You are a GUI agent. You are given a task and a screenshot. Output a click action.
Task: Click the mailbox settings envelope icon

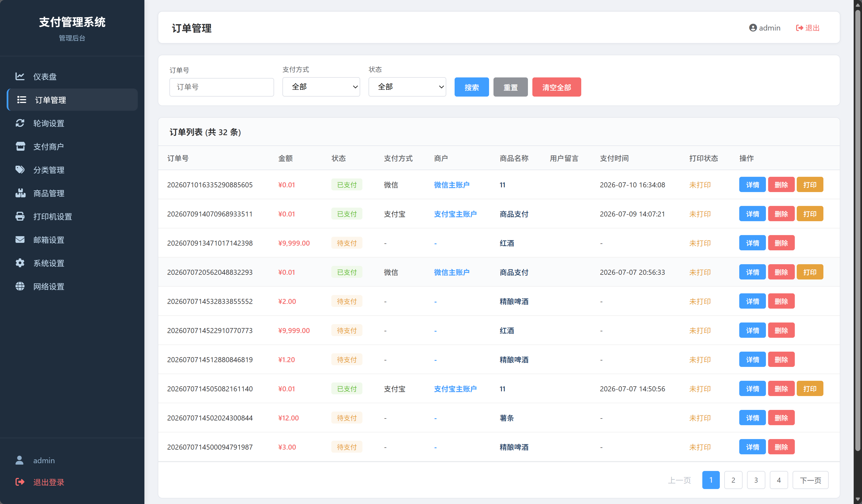(x=20, y=239)
